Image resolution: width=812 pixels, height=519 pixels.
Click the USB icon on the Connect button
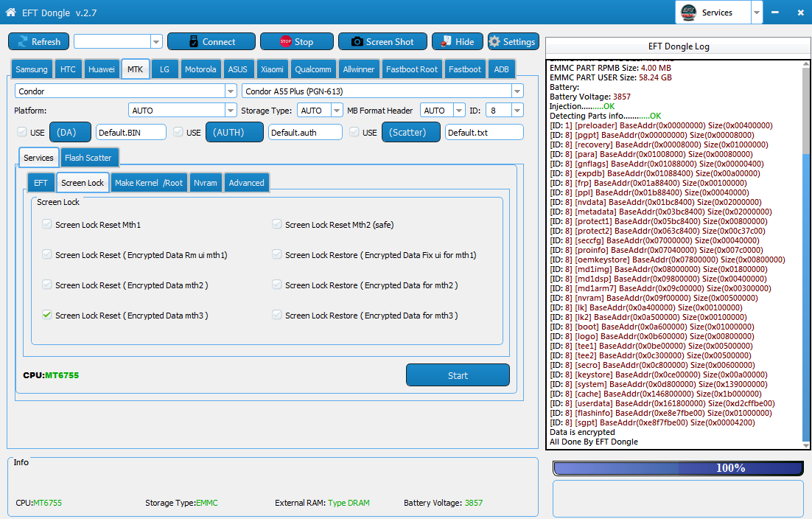pos(194,41)
